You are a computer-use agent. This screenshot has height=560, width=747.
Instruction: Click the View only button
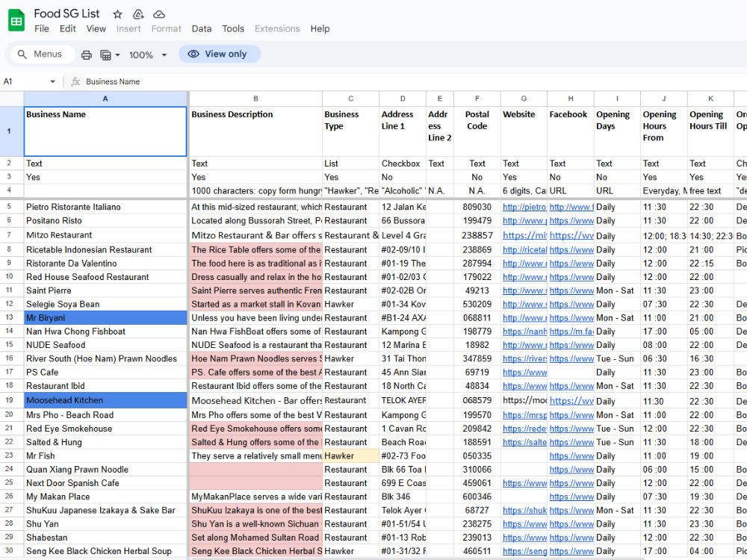(x=219, y=54)
